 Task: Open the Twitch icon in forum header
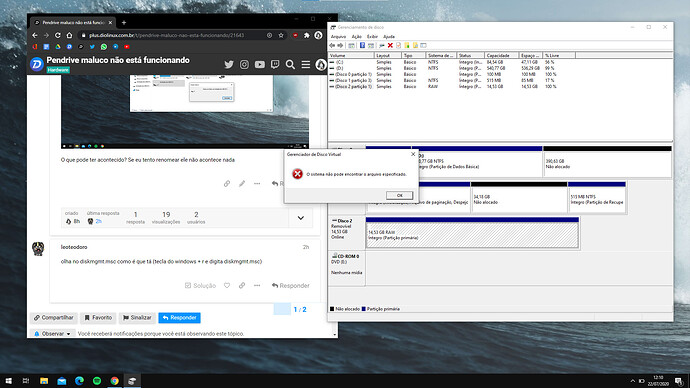275,64
